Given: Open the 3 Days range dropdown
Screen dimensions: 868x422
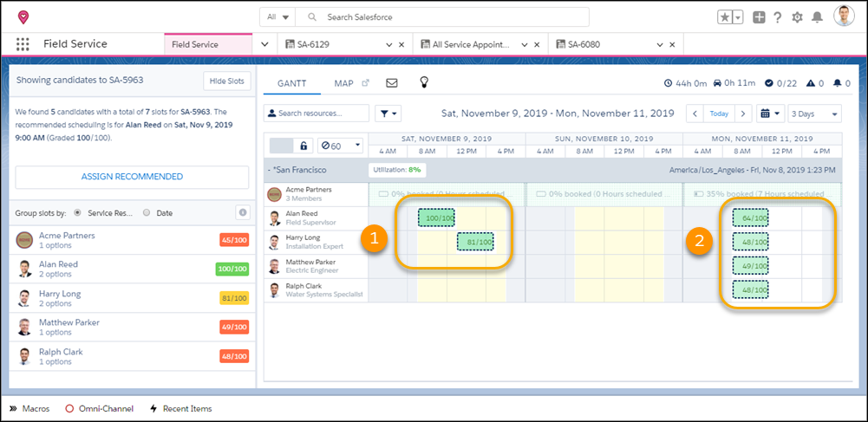Looking at the screenshot, I should coord(814,114).
